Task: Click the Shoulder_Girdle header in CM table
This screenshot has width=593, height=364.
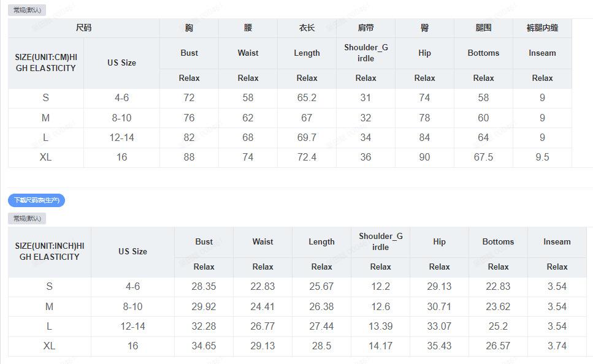Action: click(365, 53)
